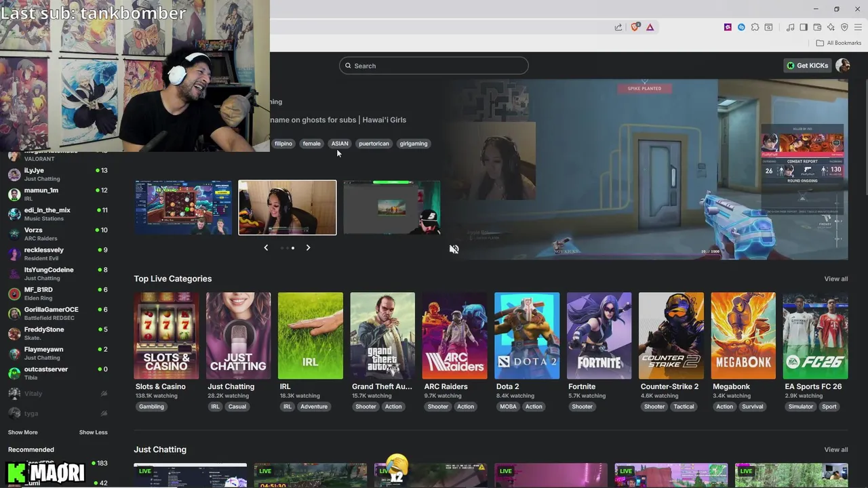Click mamun_1m's avatar in sidebar

(x=14, y=194)
